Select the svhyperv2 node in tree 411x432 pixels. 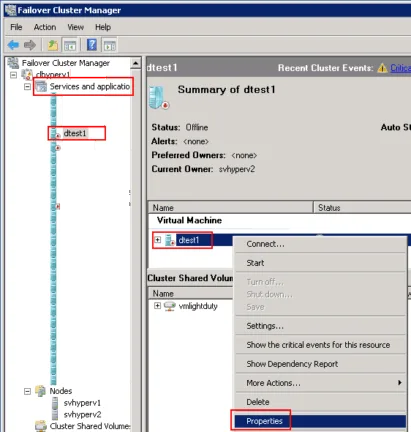[82, 414]
